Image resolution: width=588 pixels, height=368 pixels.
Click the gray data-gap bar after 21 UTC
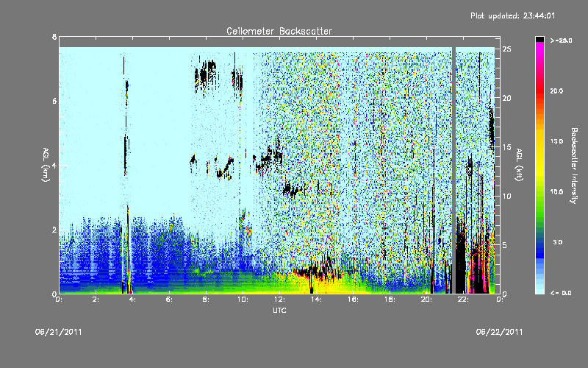(453, 170)
